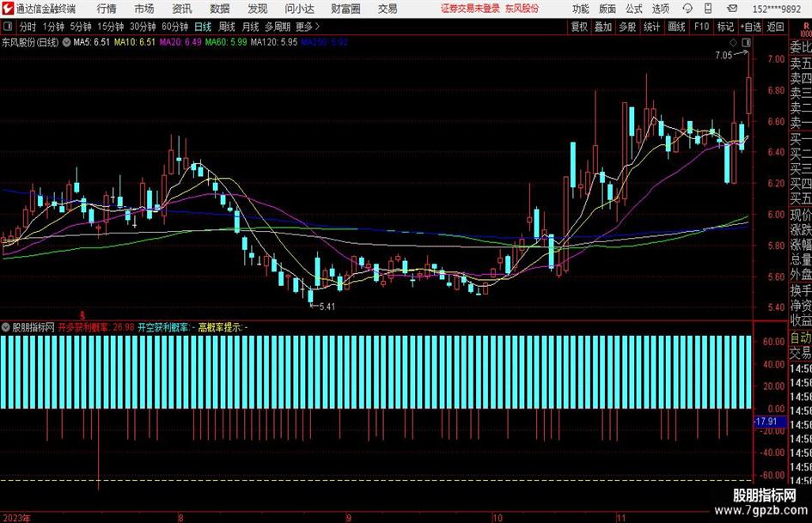Open the 功能 menu
This screenshot has width=812, height=523.
coord(581,9)
